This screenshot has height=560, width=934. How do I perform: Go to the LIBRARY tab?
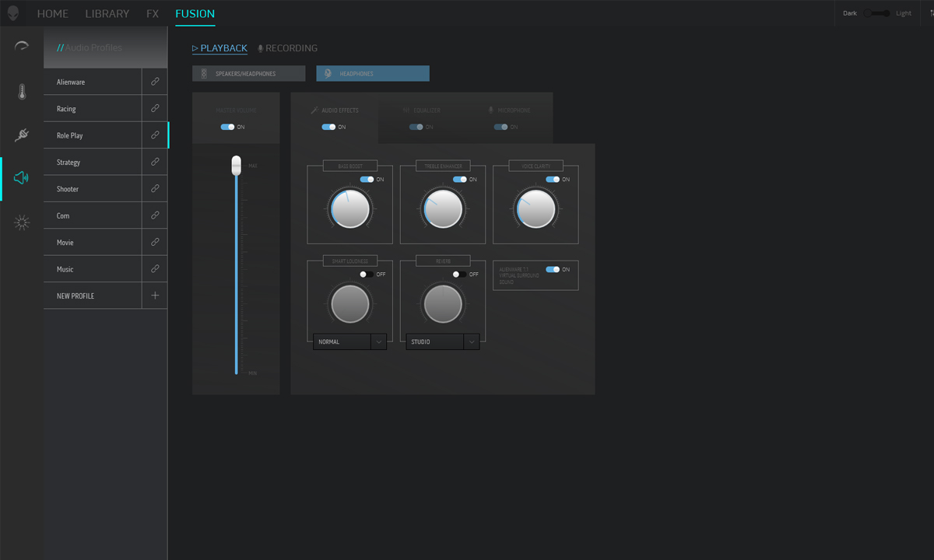tap(107, 14)
